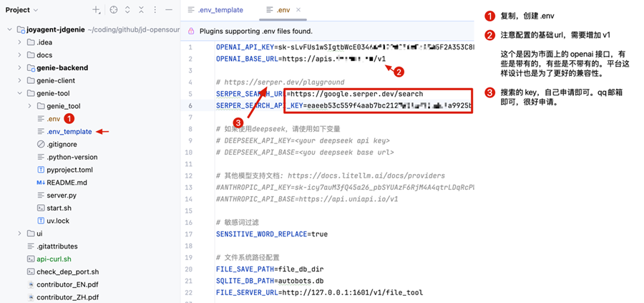
Task: Click the docs folder icon
Action: click(x=31, y=55)
